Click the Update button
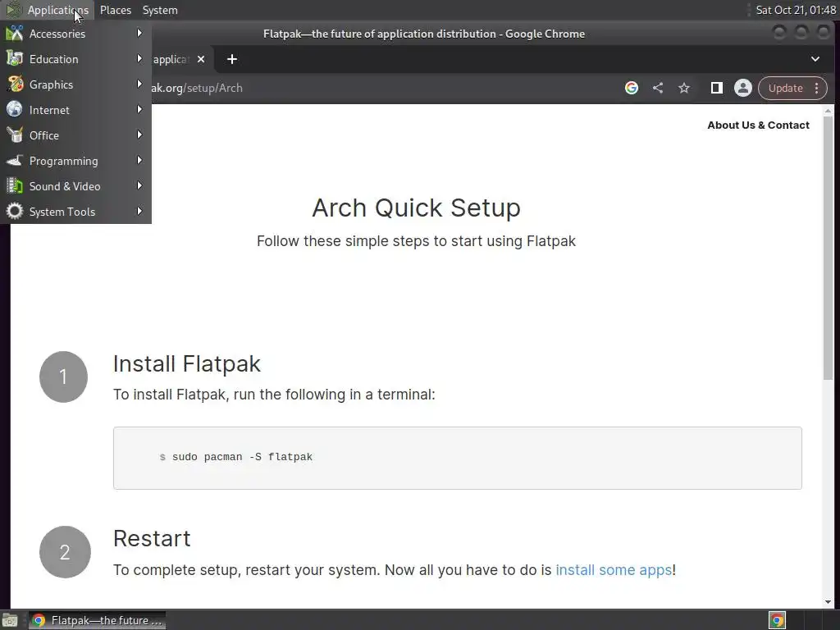The image size is (840, 630). coord(785,89)
